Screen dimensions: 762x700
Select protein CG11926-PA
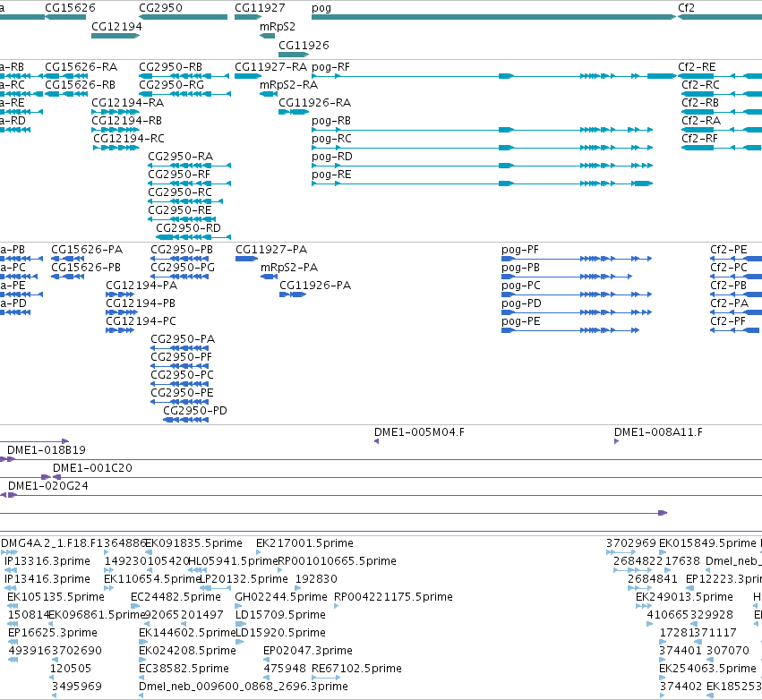tap(293, 295)
